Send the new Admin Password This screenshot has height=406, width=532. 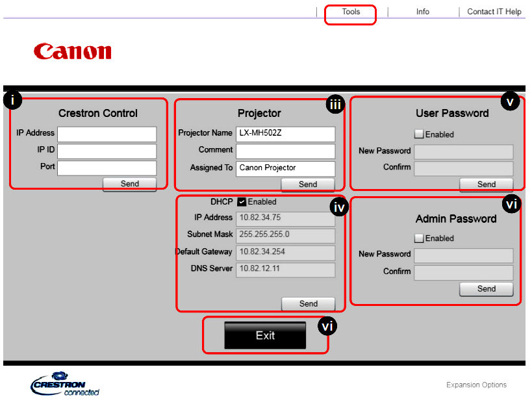click(486, 289)
